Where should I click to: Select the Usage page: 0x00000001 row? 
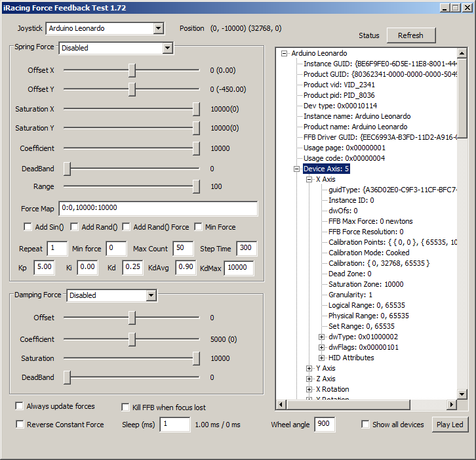pos(345,148)
